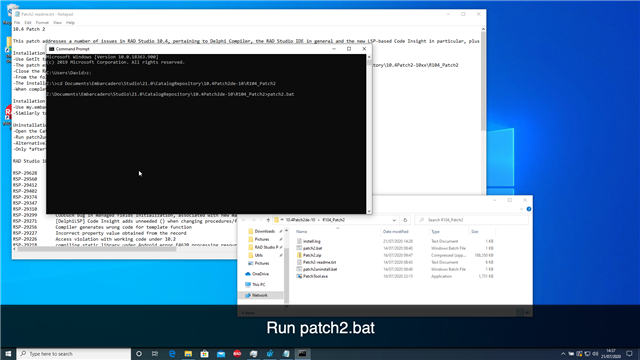Open the volume control in the tray
Screen dimensions: 640x360
(595, 354)
